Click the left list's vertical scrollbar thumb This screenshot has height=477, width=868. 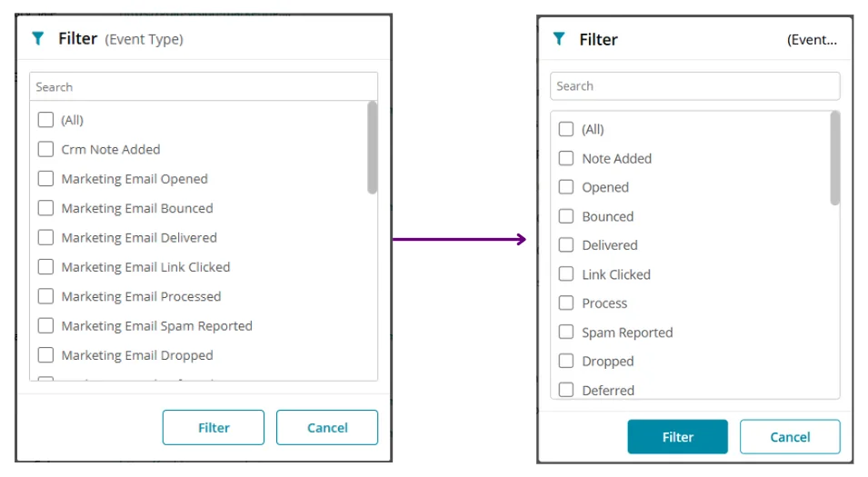[x=373, y=147]
